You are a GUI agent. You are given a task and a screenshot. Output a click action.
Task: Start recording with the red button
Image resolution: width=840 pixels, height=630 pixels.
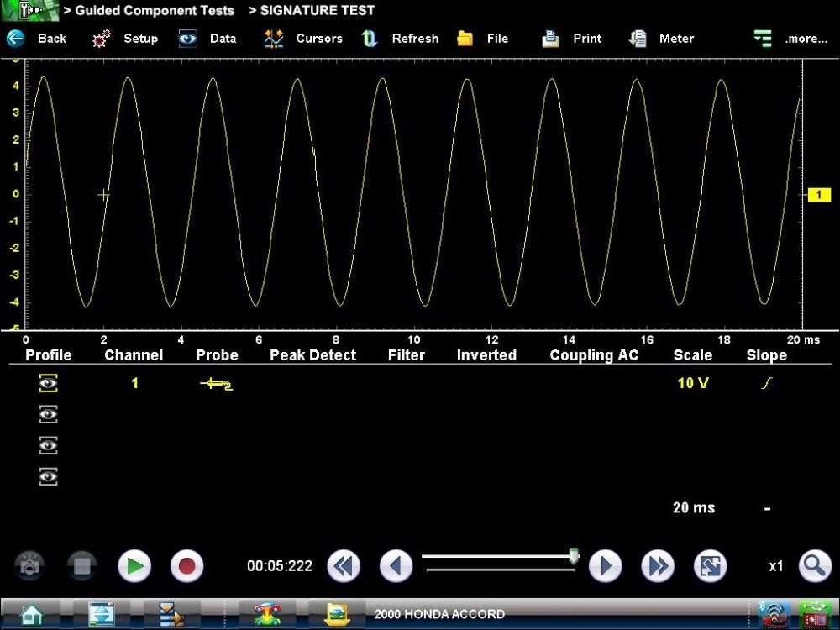(187, 566)
